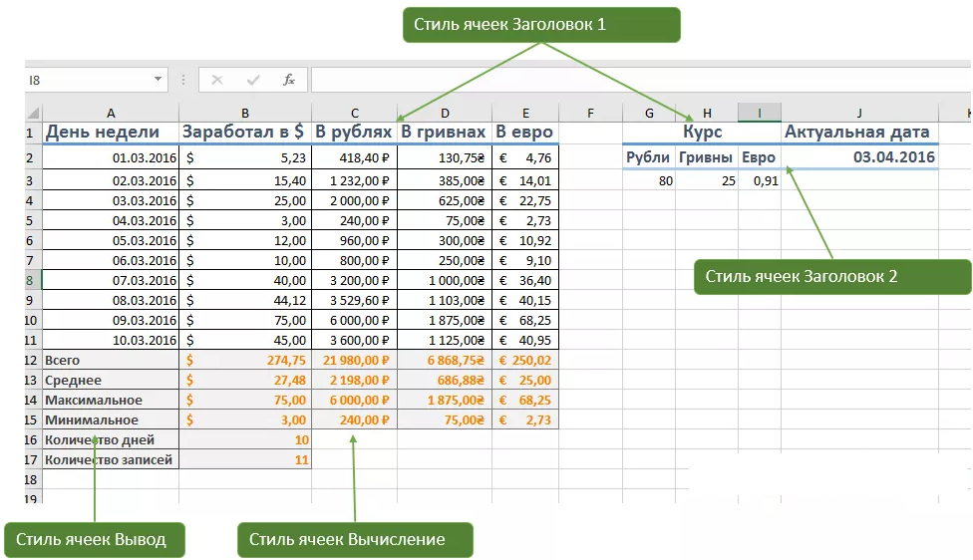Click into the formula bar input area
Image resolution: width=973 pixels, height=560 pixels.
(641, 80)
